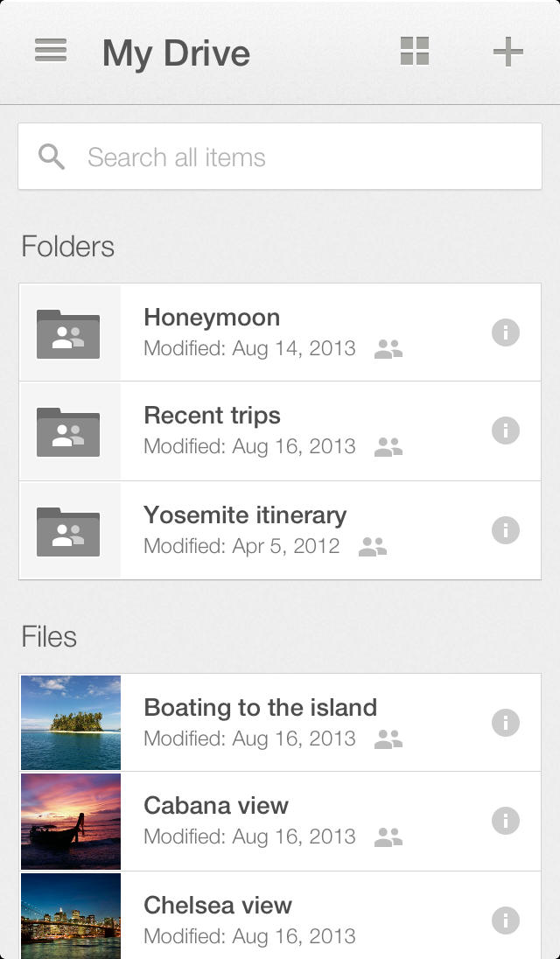The image size is (560, 959).
Task: Tap the Chelsea view bridge thumbnail
Action: 71,917
